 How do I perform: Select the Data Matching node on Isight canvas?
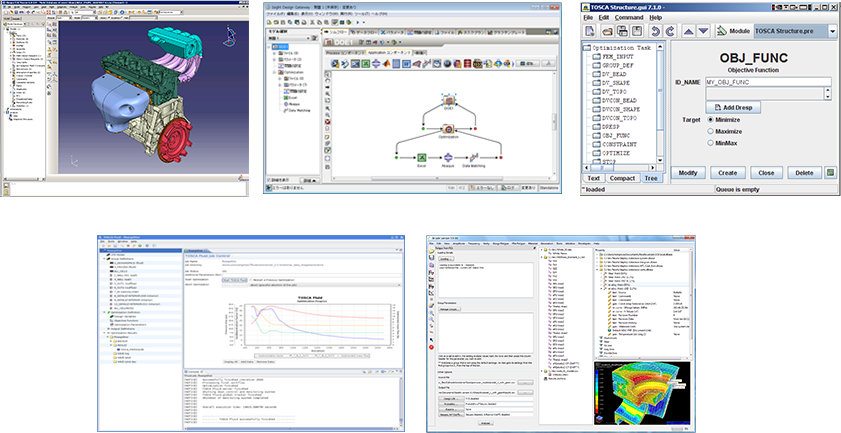[474, 158]
